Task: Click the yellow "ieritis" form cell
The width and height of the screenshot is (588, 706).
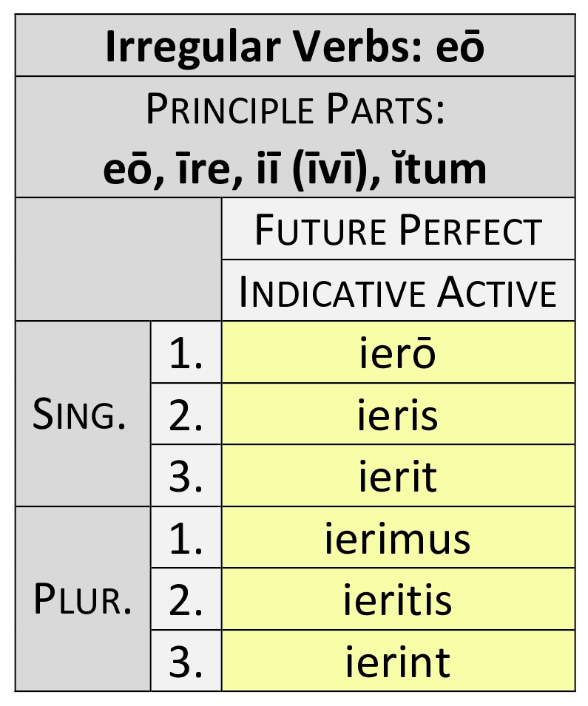Action: tap(398, 600)
